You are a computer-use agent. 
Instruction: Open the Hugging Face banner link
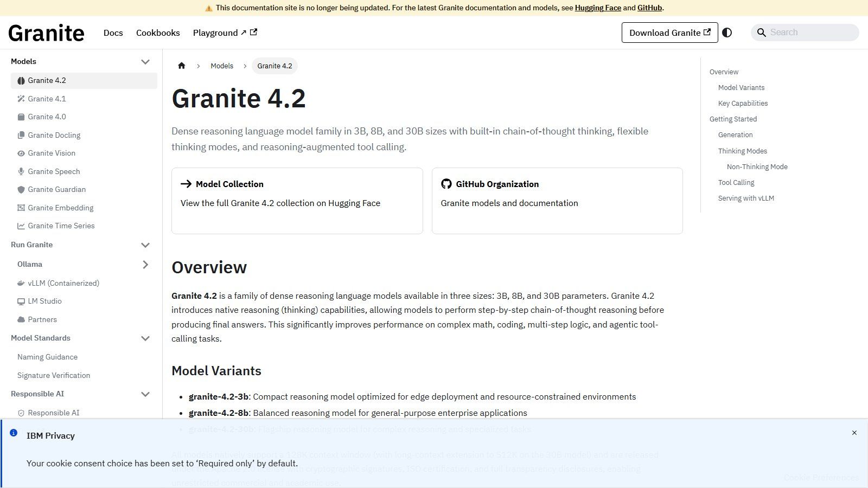[598, 8]
